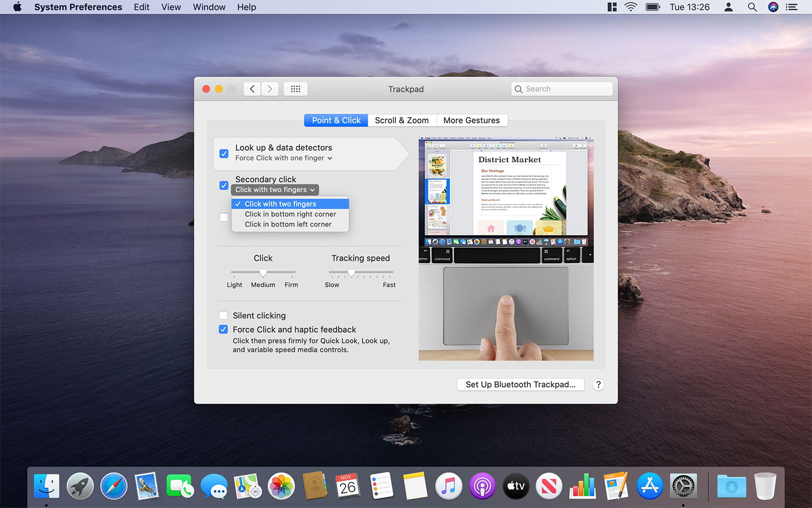Viewport: 812px width, 508px height.
Task: Click Set Up Bluetooth Trackpad button
Action: 520,385
